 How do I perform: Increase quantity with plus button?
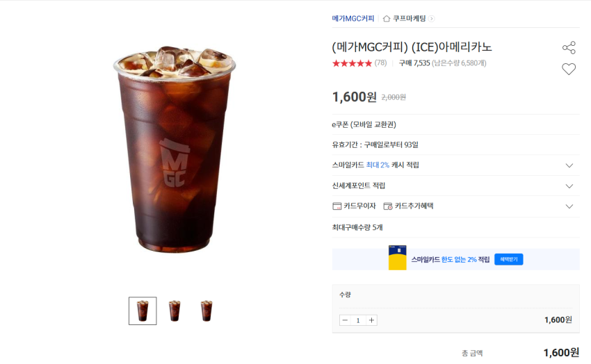click(x=371, y=320)
